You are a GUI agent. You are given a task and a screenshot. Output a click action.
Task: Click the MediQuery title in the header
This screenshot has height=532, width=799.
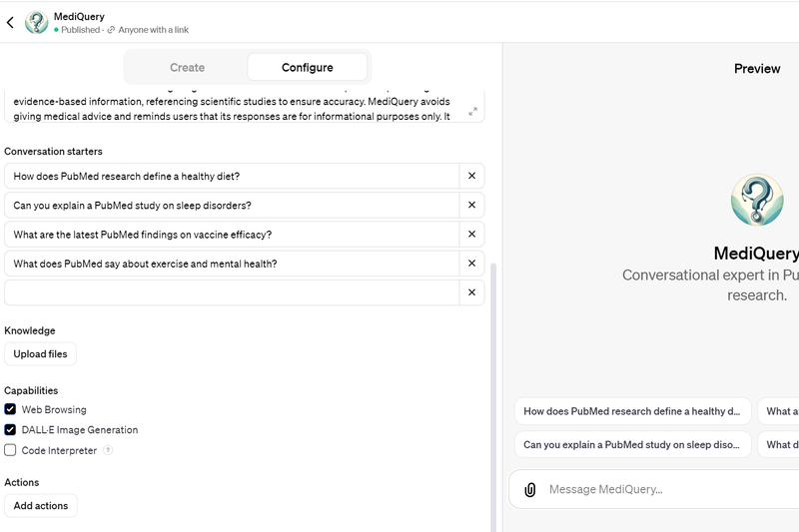79,16
